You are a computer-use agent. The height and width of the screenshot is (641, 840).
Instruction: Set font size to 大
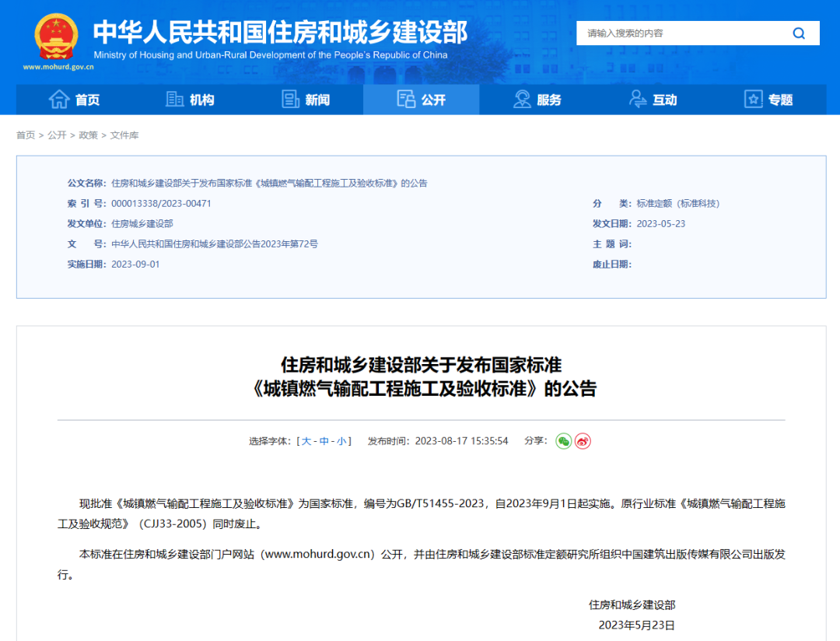click(x=306, y=441)
